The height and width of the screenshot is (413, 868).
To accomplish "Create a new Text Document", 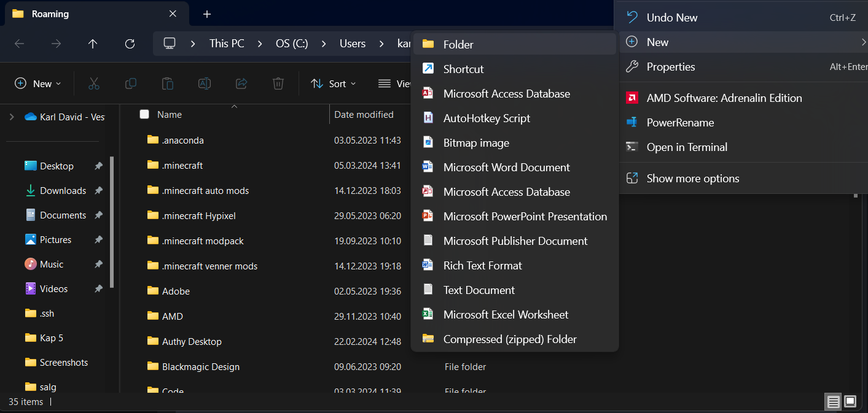I will pyautogui.click(x=515, y=290).
